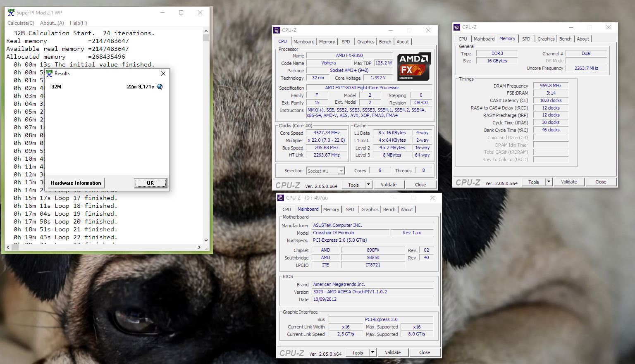This screenshot has height=364, width=635.
Task: Click the memory size 16 GBytes
Action: point(497,61)
